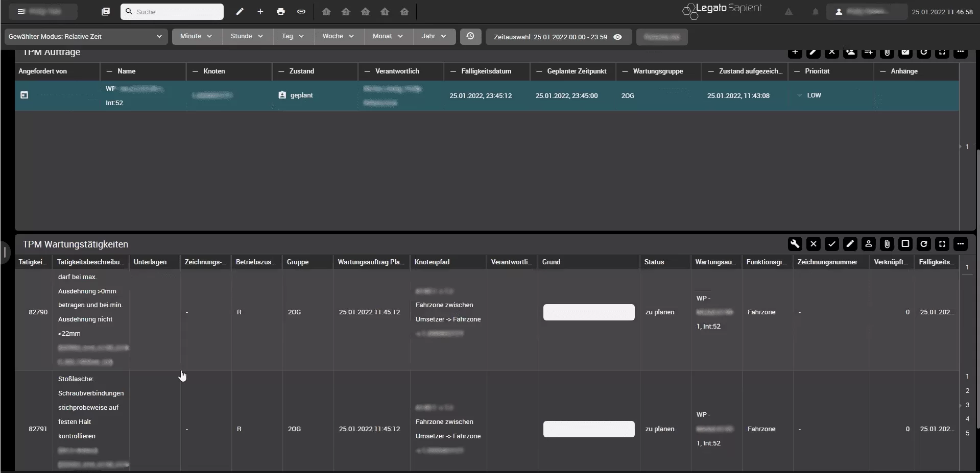Select home shortcut number 2
The height and width of the screenshot is (473, 980).
(x=346, y=11)
